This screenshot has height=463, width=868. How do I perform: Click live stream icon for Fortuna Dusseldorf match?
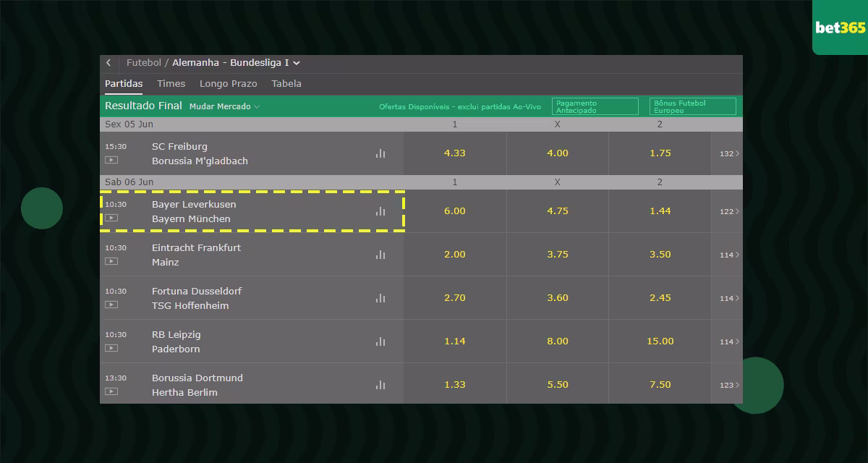pyautogui.click(x=111, y=305)
